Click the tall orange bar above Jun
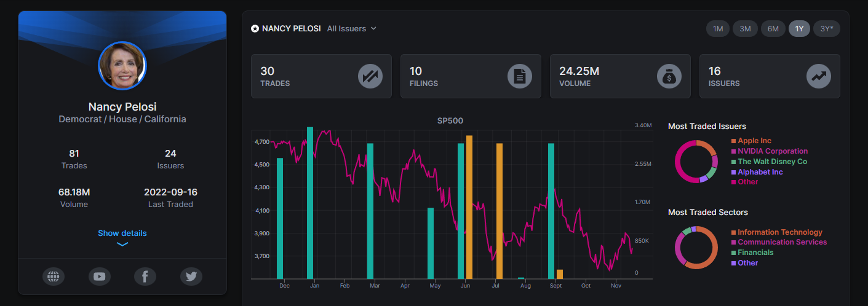Viewport: 868px width, 306px height. click(469, 207)
